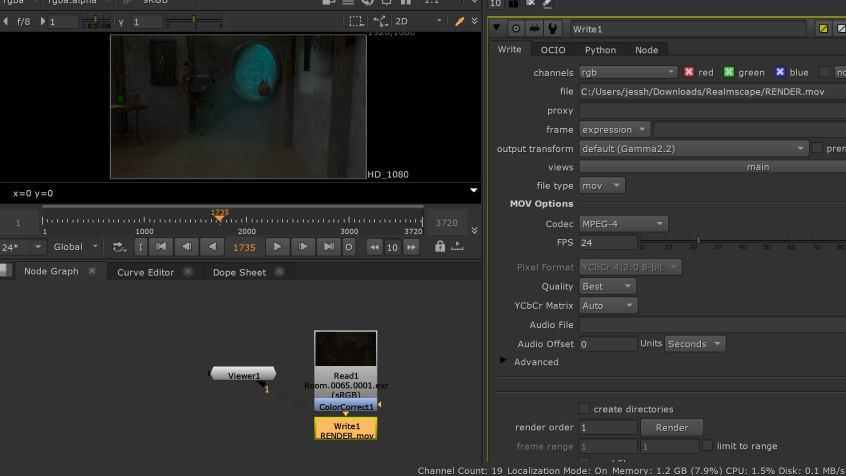The width and height of the screenshot is (846, 476).
Task: Jump to the first frame
Action: click(161, 247)
